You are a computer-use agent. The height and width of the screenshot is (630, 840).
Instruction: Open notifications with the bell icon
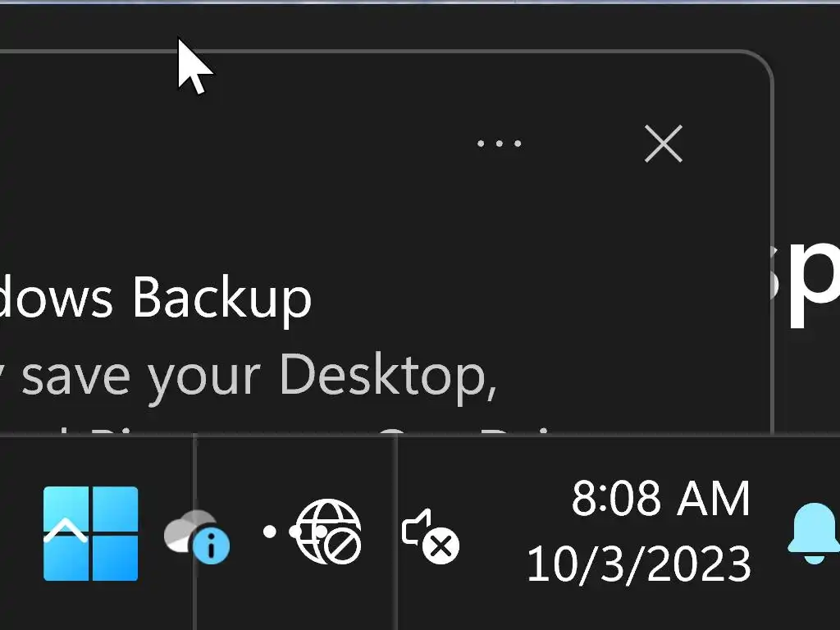(x=814, y=533)
